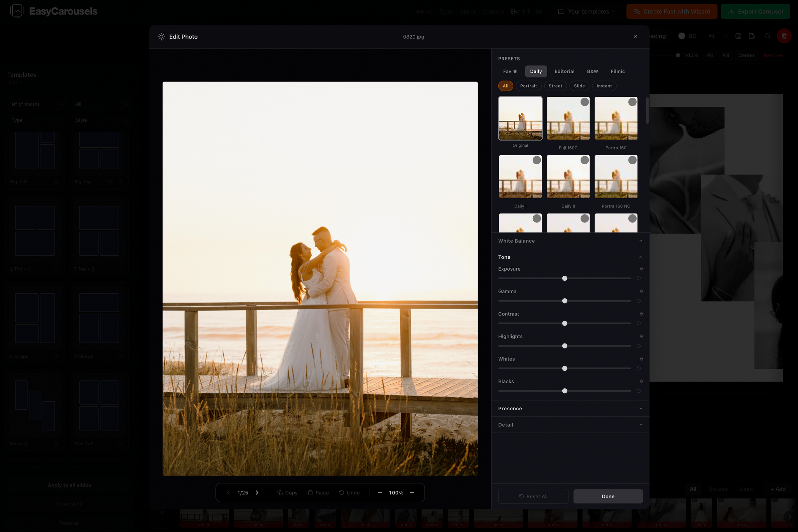Screen dimensions: 798x532
Task: Expand the Detail section
Action: 570,425
